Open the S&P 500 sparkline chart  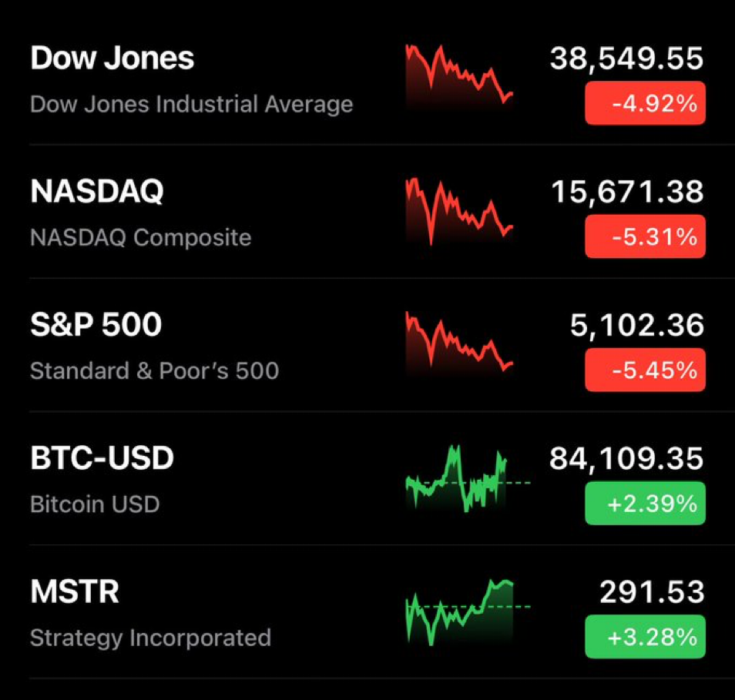459,343
